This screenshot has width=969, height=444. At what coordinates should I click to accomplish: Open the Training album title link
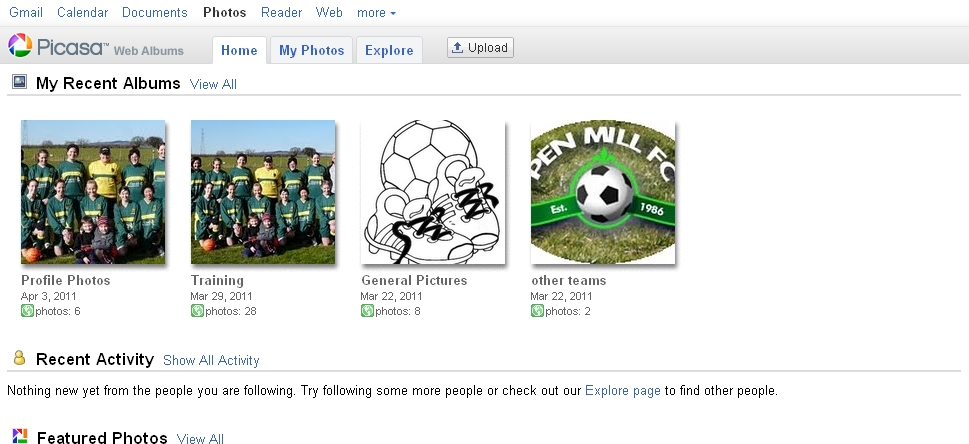218,280
